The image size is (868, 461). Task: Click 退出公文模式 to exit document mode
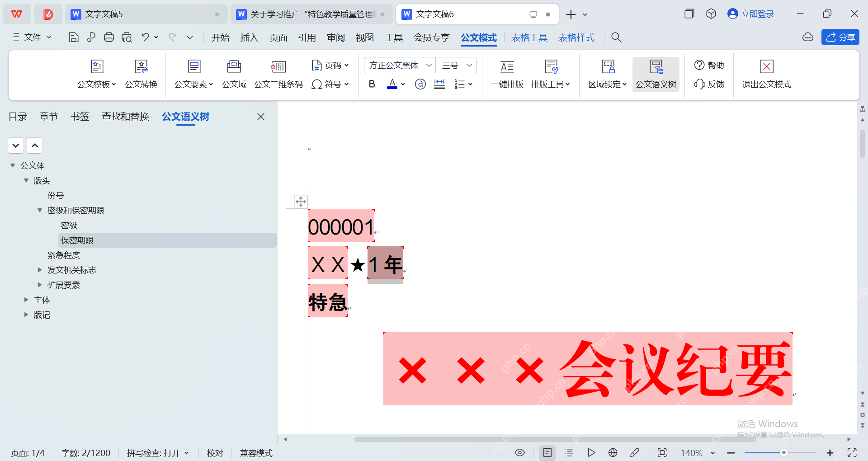coord(766,75)
